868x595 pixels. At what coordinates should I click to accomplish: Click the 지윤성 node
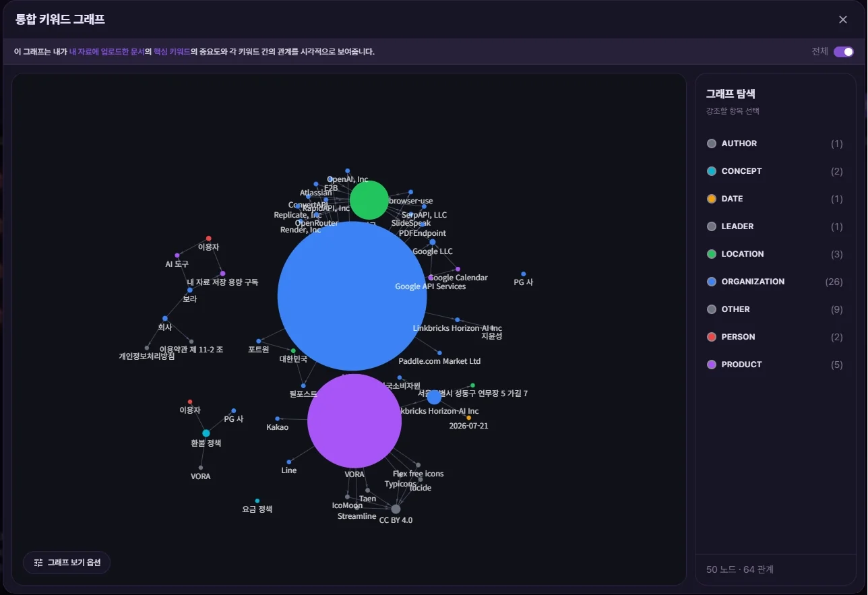coord(492,328)
